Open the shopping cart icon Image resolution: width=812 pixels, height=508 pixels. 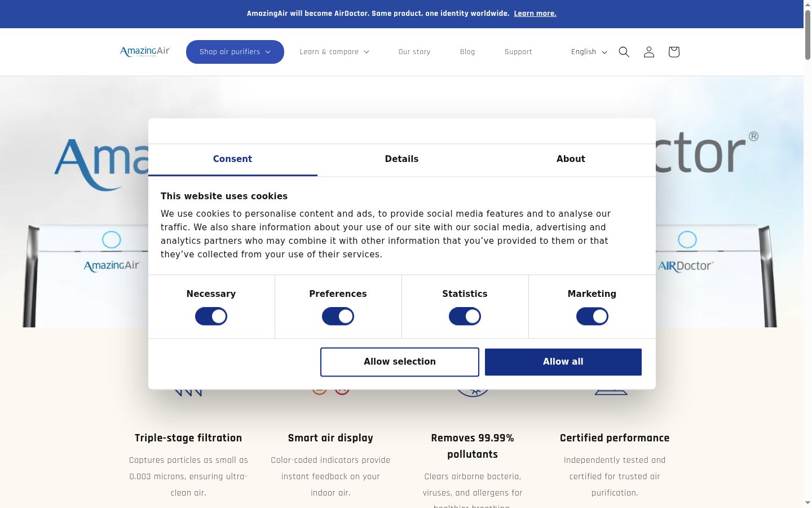pos(673,52)
